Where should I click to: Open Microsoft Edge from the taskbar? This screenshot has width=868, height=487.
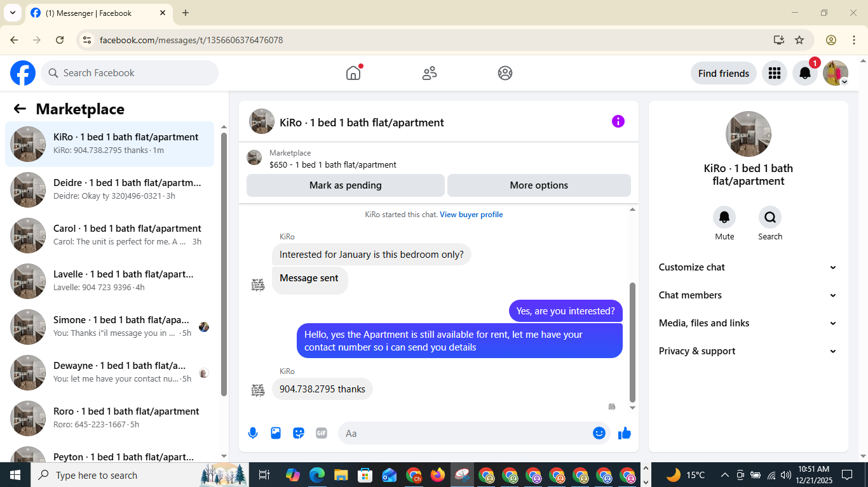pos(317,475)
